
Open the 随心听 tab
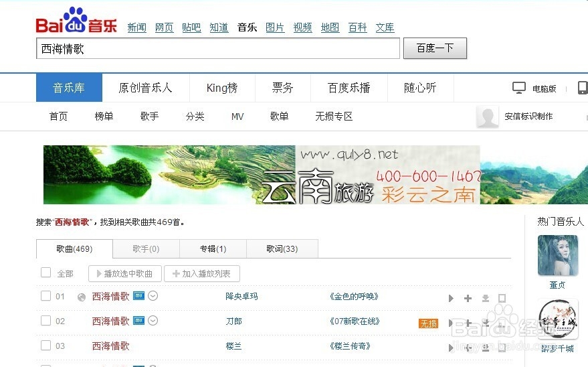[x=420, y=88]
